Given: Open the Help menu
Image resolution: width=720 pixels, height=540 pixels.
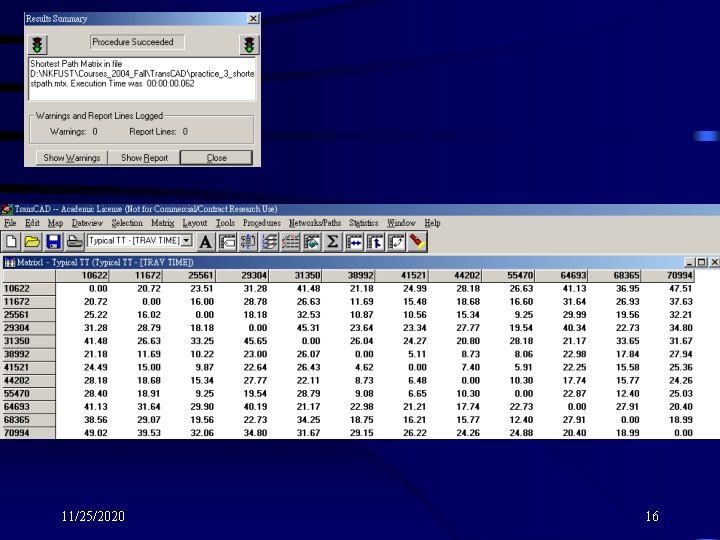Looking at the screenshot, I should (x=432, y=223).
